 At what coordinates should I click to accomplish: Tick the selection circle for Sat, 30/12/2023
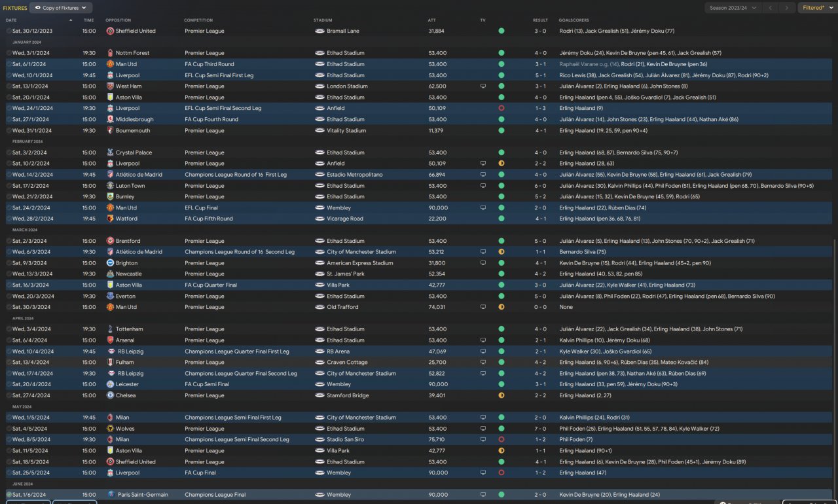9,31
